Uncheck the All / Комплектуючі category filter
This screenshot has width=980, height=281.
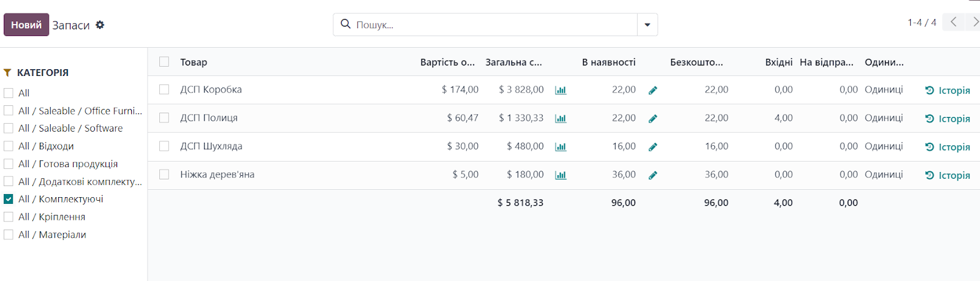pyautogui.click(x=9, y=199)
